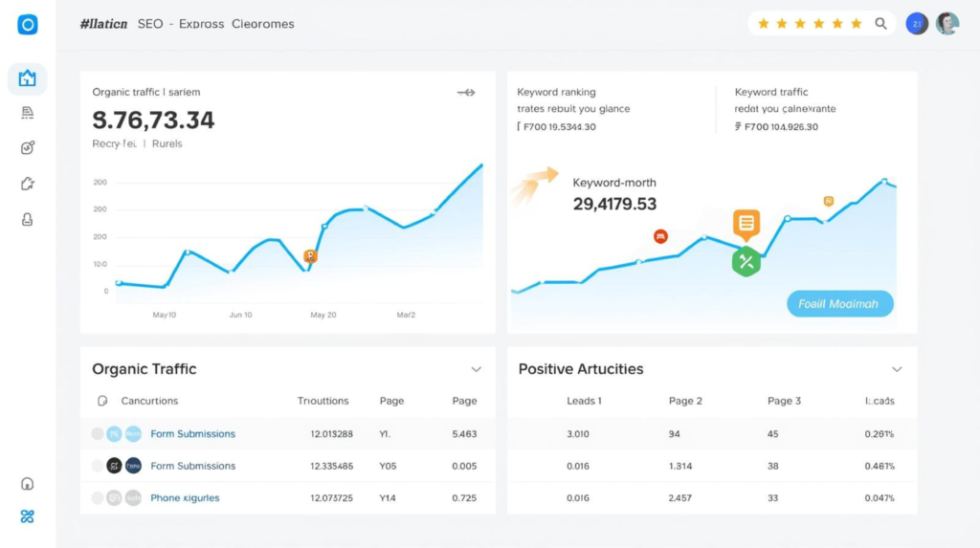Open the puzzle extensions sidebar icon

click(28, 184)
